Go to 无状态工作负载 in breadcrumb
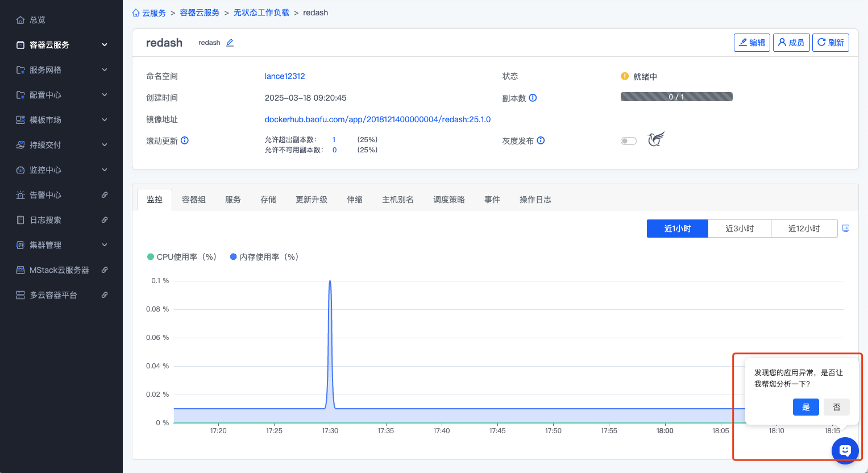Image resolution: width=868 pixels, height=473 pixels. pos(261,13)
